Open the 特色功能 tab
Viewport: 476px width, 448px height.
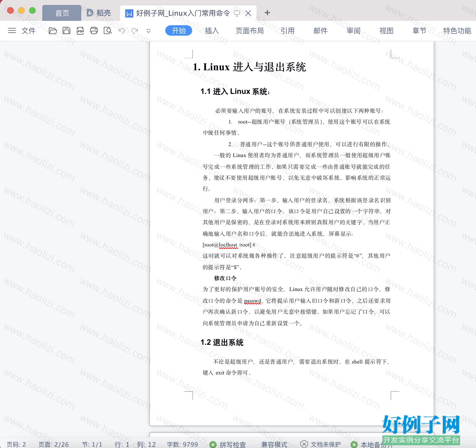tap(457, 31)
